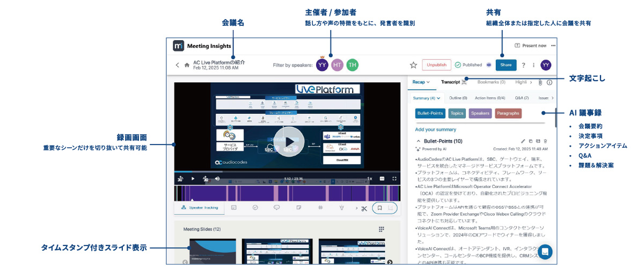Click the Meeting Insights logo icon
644x275 pixels.
pyautogui.click(x=179, y=46)
